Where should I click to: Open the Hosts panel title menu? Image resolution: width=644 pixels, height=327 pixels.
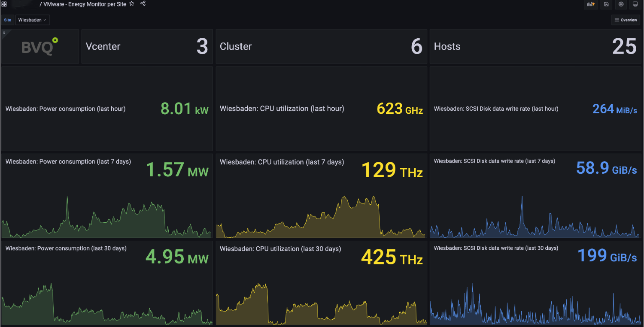point(447,47)
